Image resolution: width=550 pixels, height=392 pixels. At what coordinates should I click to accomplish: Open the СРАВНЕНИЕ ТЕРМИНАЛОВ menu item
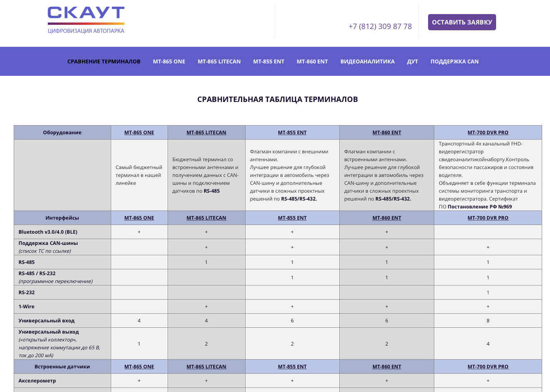[104, 61]
